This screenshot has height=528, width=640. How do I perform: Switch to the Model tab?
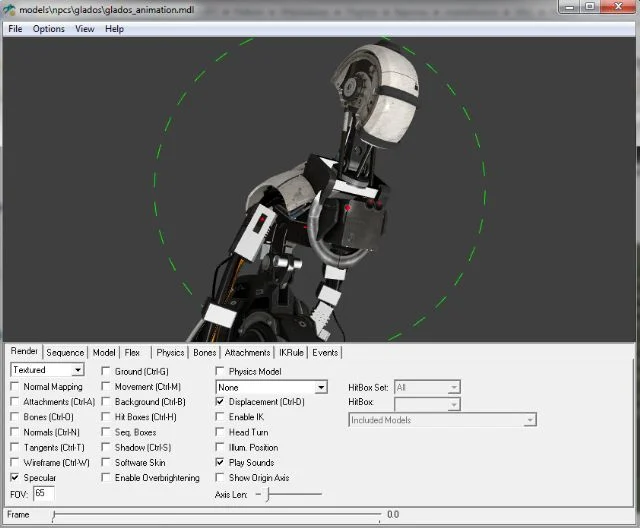coord(104,353)
